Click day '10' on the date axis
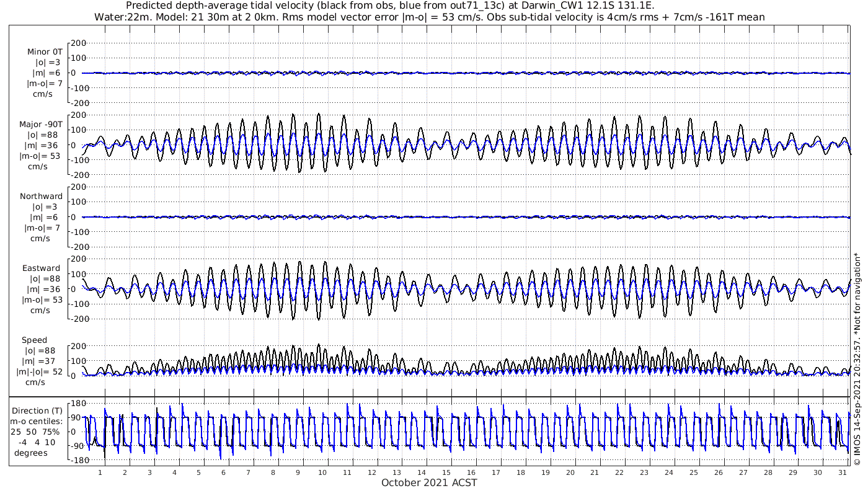 coord(322,472)
